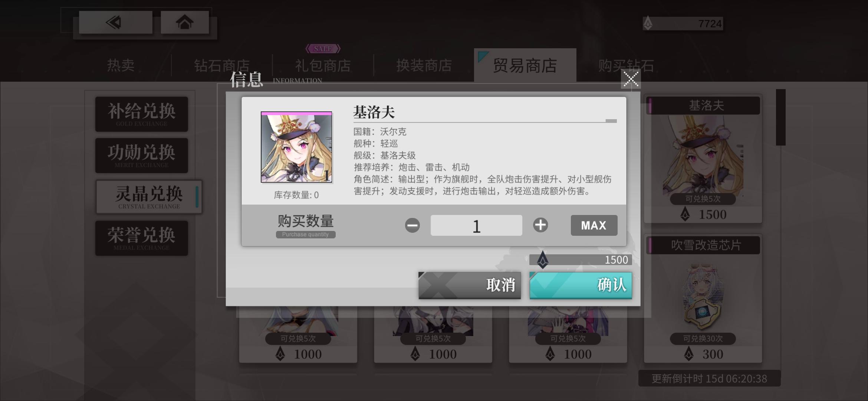Screen dimensions: 868x401
Task: Open the 贸易商店 tab
Action: 525,65
